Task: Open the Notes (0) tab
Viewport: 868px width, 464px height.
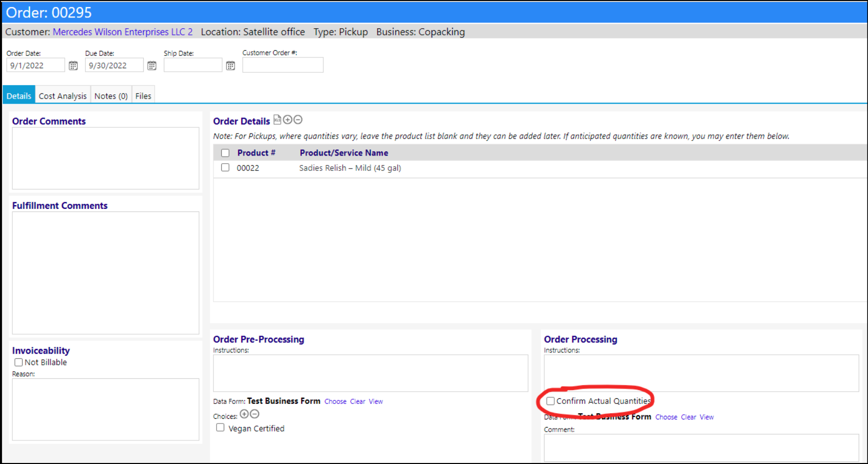Action: (x=111, y=95)
